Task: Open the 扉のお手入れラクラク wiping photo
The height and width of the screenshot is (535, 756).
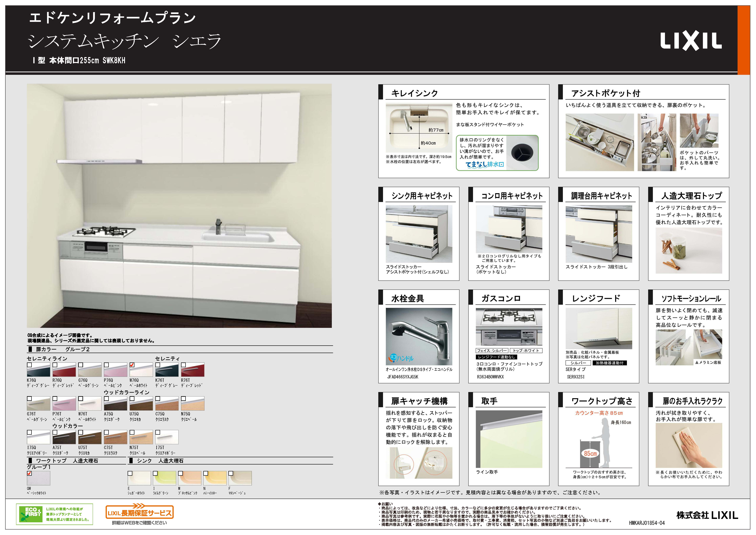Action: pyautogui.click(x=689, y=445)
